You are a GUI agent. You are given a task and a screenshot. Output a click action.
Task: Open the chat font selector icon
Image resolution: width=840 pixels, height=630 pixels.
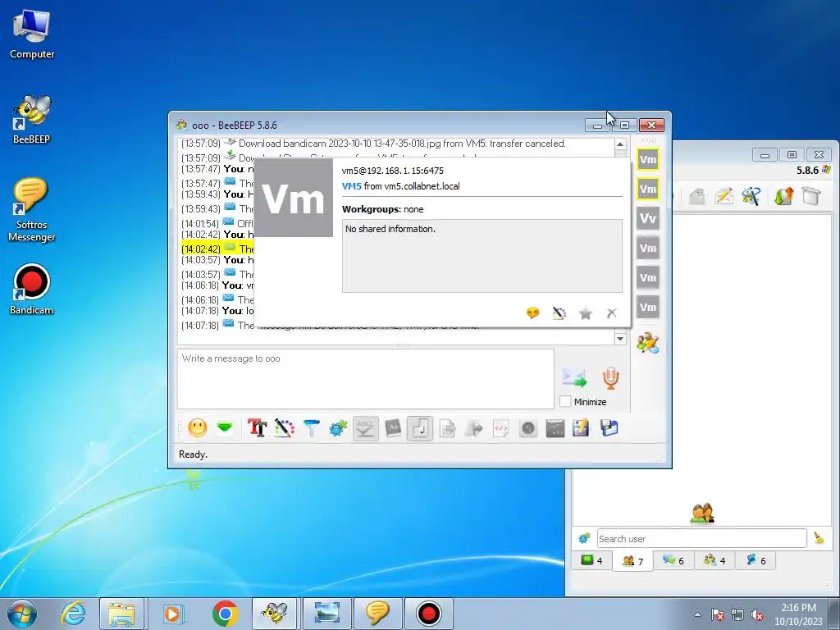257,428
